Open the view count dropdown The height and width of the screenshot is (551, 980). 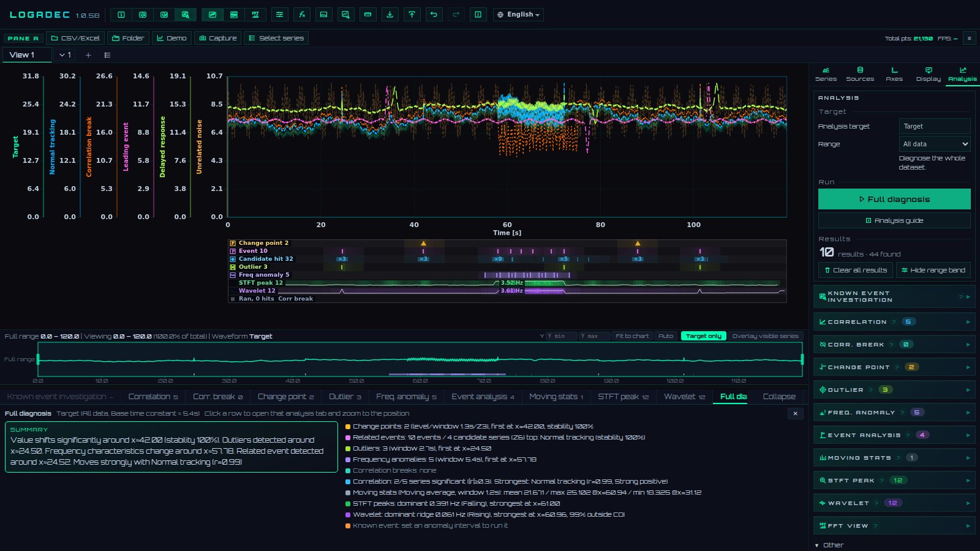pos(65,55)
